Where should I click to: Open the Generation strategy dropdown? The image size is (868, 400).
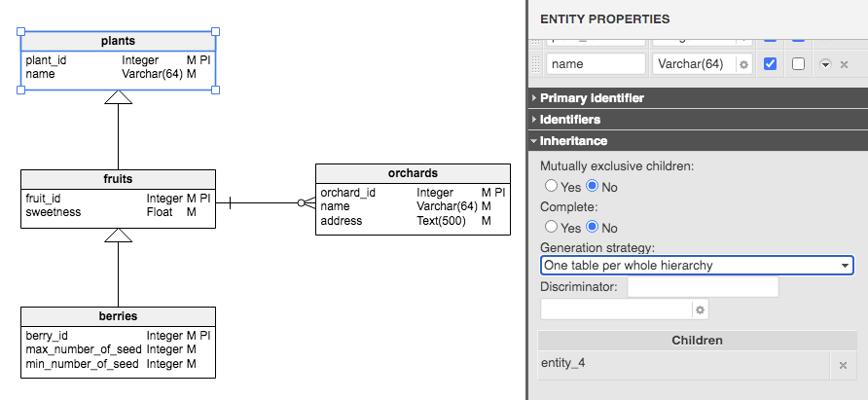697,266
